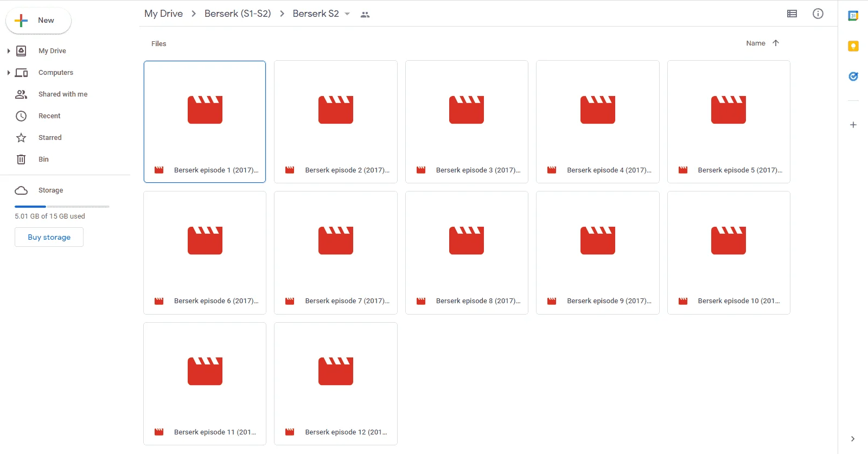
Task: Click small video icon beside Berserk episode 7
Action: tap(290, 301)
